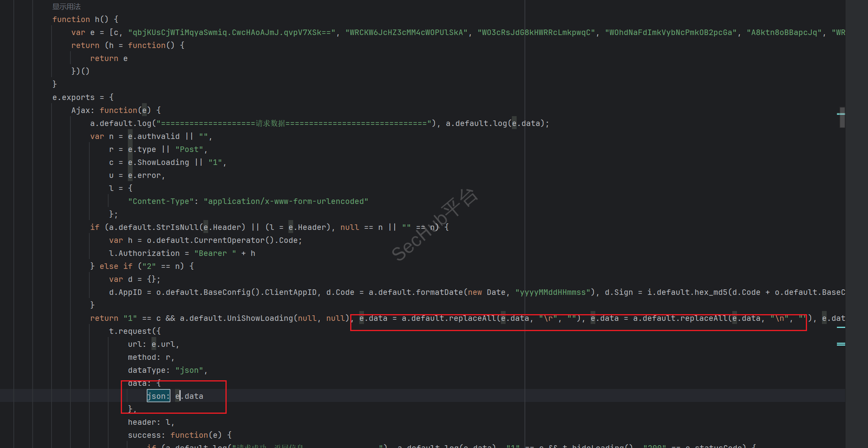Click CurrentOperator in the var h line

[229, 240]
